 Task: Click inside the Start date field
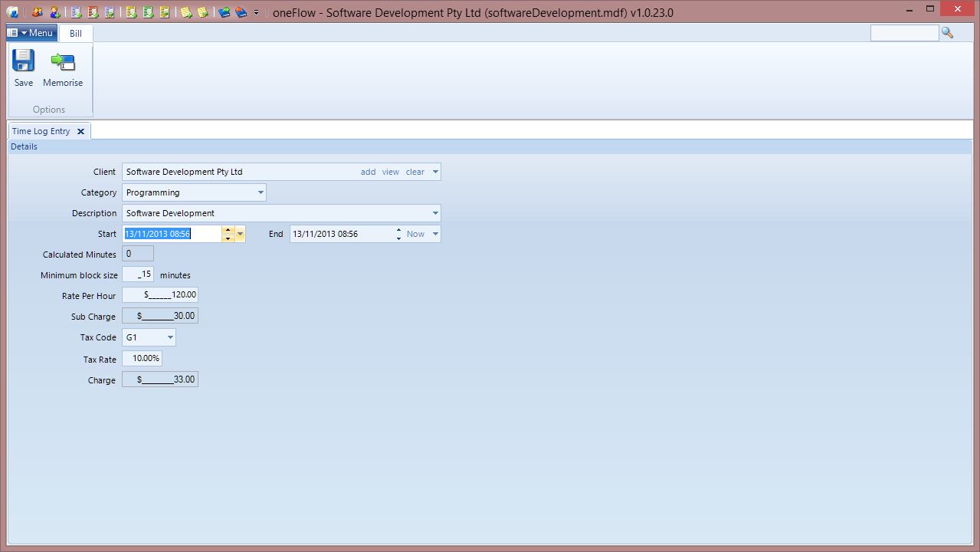click(x=172, y=234)
